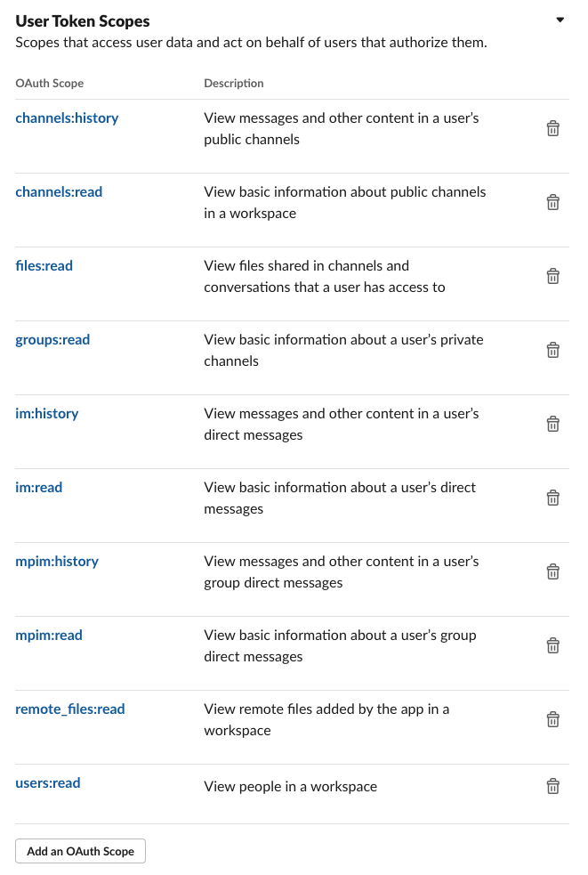Delete the channels:history scope
Image resolution: width=588 pixels, height=875 pixels.
click(x=552, y=127)
